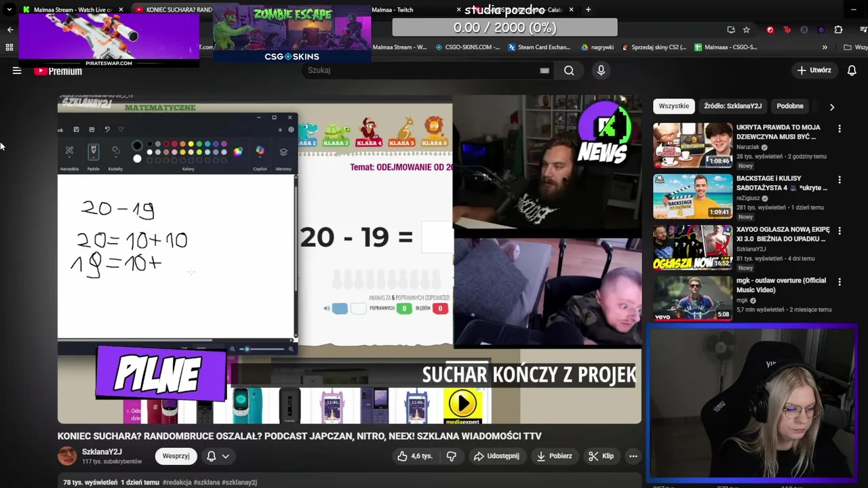Open the #redakcja hashtag link
Screen dimensions: 868x488
(x=177, y=483)
